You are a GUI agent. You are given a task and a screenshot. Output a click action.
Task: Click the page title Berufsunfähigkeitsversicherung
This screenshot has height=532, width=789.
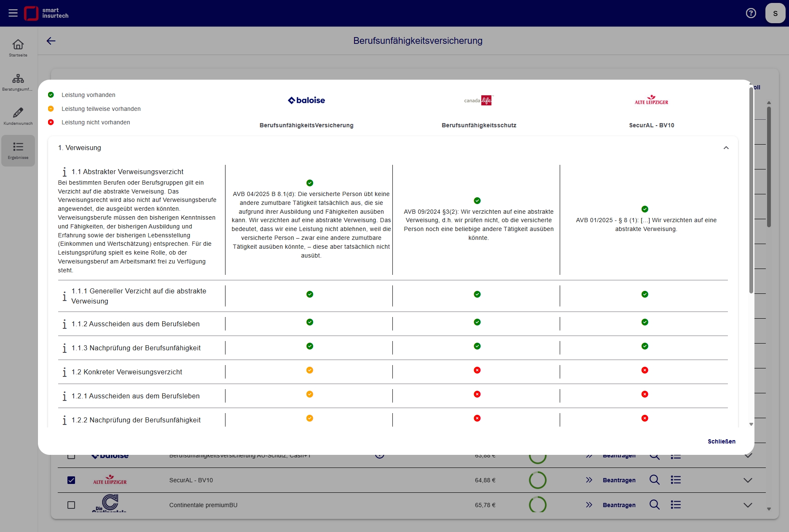click(418, 41)
